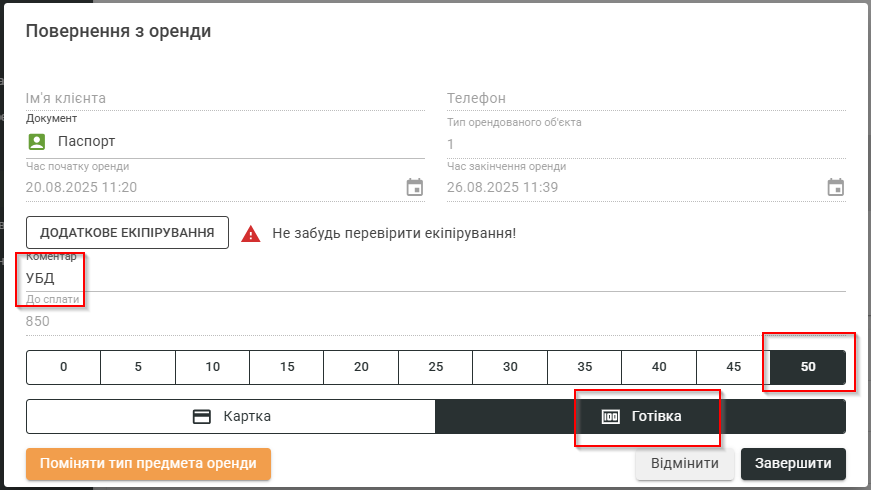The image size is (871, 490).
Task: Click the ДОДАТКОВЕ ЕКІПІРУВАННЯ button
Action: click(x=127, y=233)
